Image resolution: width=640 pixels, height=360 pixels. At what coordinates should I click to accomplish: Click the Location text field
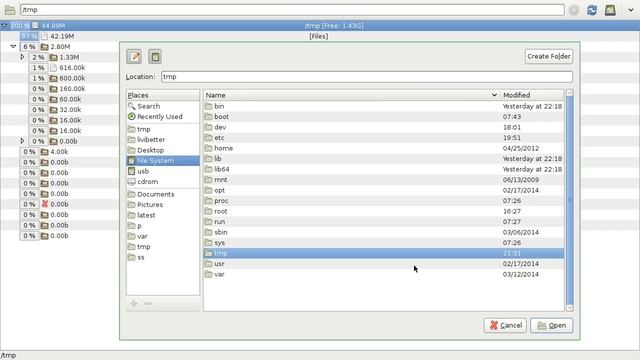click(x=367, y=77)
